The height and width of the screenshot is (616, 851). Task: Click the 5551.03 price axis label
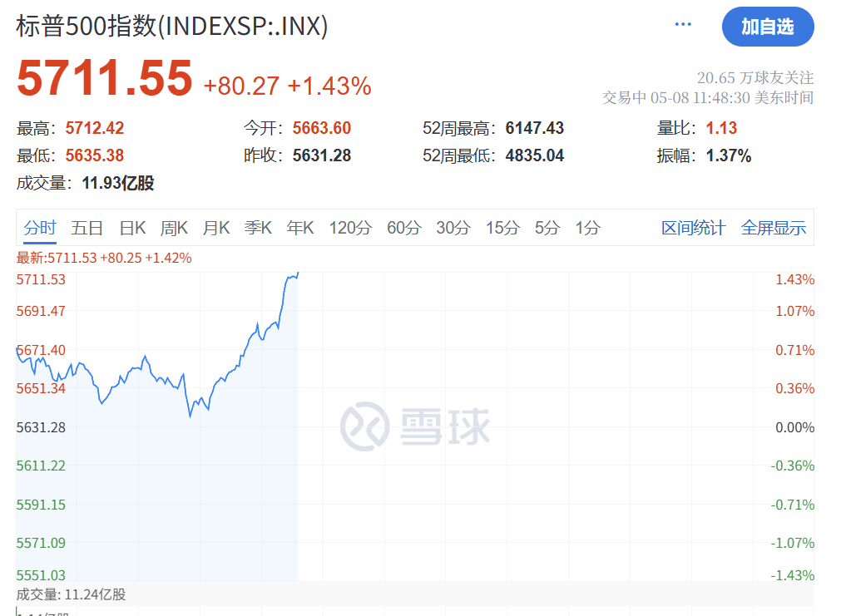click(x=41, y=574)
